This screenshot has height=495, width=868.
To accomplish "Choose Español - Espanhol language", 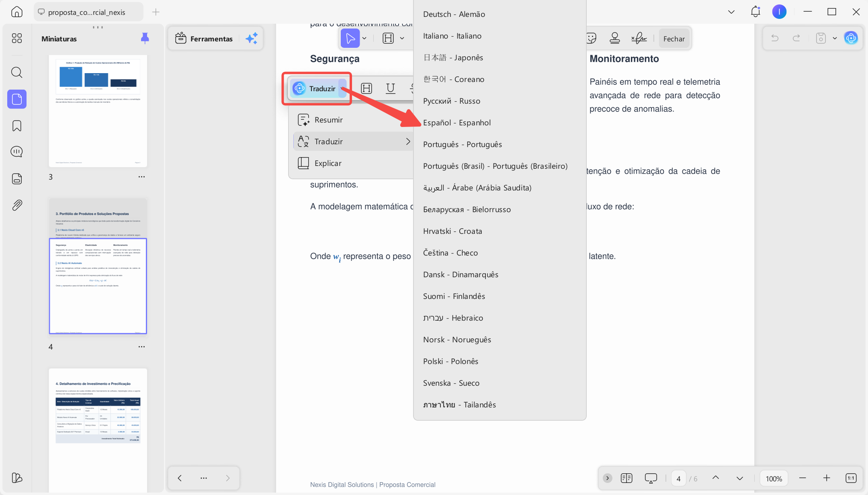I will 500,123.
